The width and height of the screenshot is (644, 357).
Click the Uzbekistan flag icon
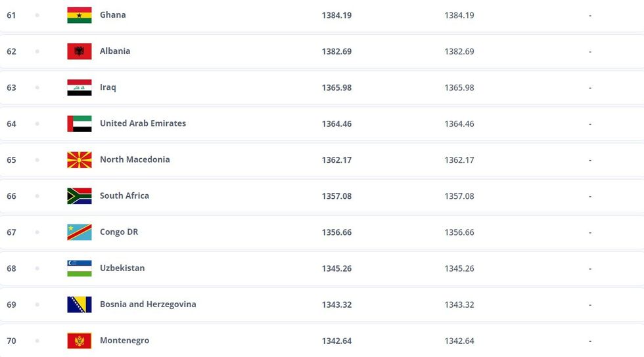80,268
